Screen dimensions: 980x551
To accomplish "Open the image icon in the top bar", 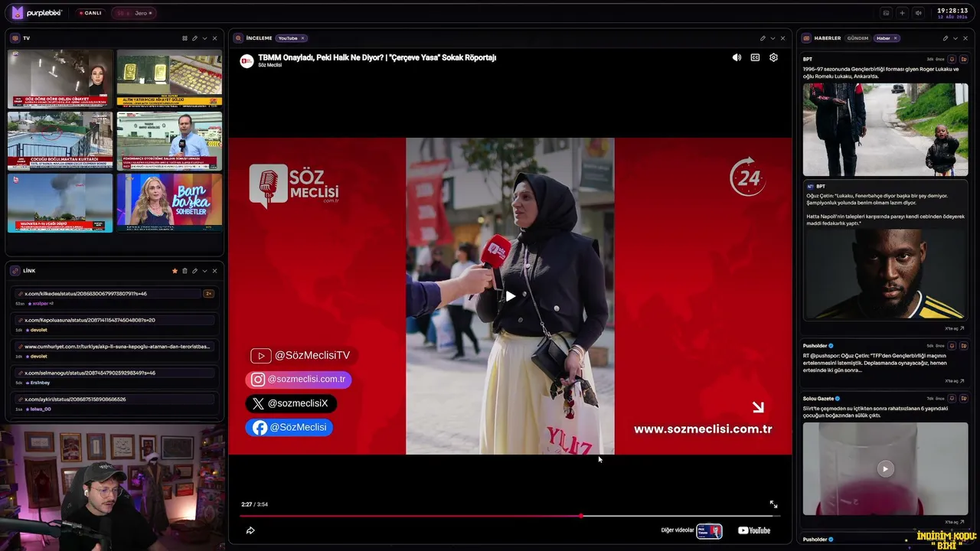I will coord(886,13).
